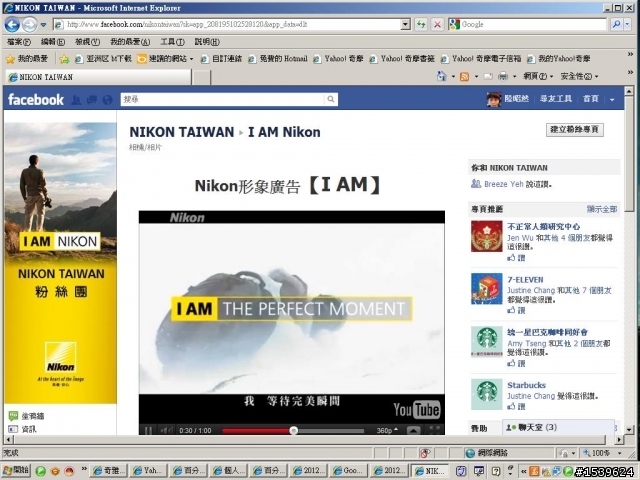This screenshot has height=480, width=640.
Task: Click the IE Home icon in the command bar
Action: click(x=441, y=76)
